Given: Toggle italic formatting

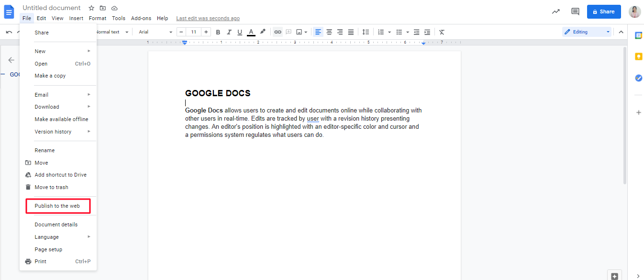Looking at the screenshot, I should pyautogui.click(x=229, y=32).
